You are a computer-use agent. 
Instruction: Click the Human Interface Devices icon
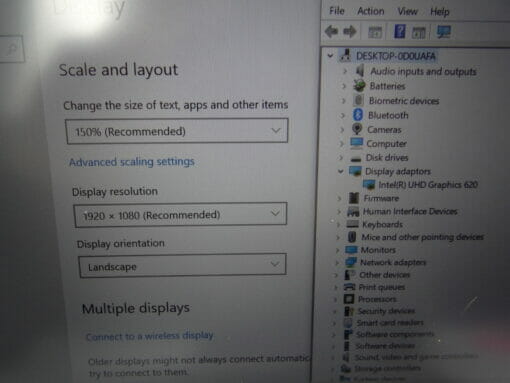353,211
